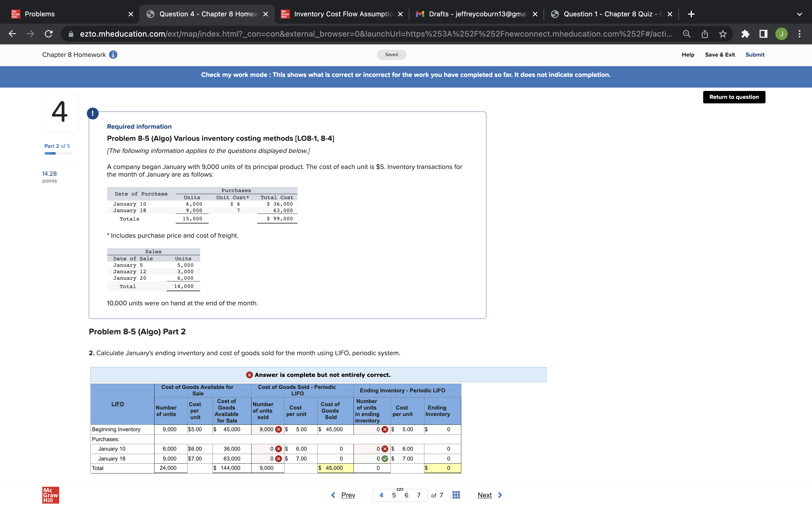The height and width of the screenshot is (507, 812).
Task: Click the Chapter 8 Homework info icon
Action: pos(113,55)
